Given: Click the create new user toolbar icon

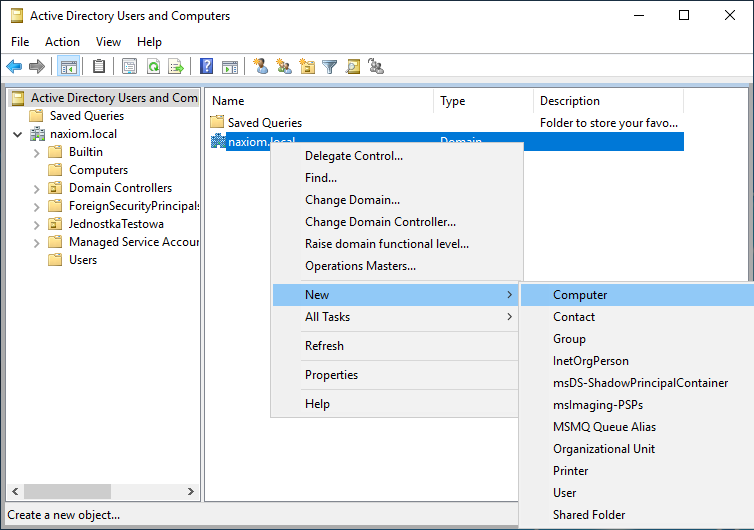Looking at the screenshot, I should 261,67.
